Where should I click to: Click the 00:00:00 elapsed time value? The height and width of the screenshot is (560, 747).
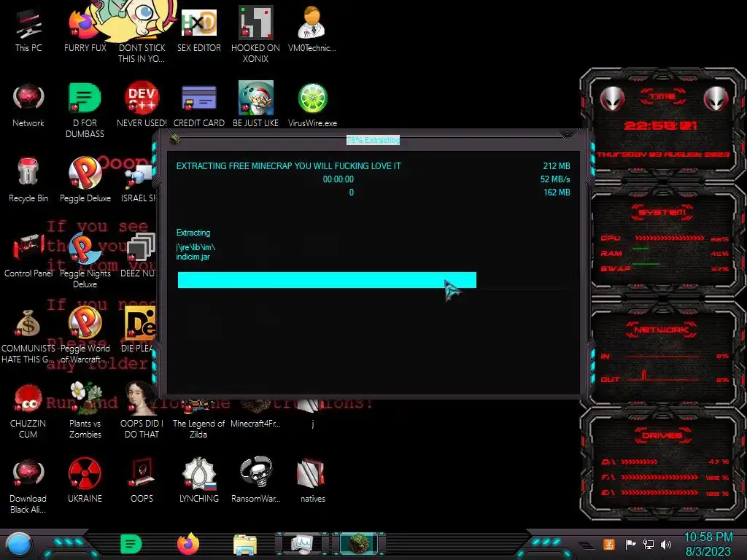(338, 179)
